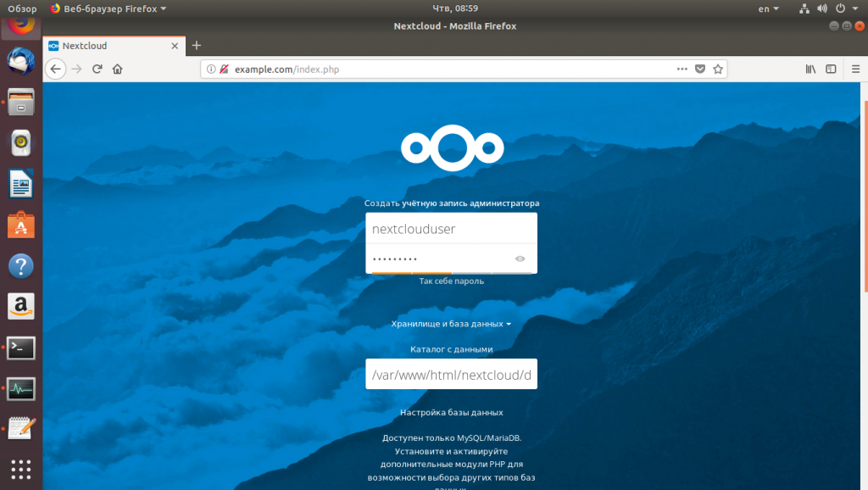Open page actions three-dot menu
The height and width of the screenshot is (490, 868).
point(682,70)
